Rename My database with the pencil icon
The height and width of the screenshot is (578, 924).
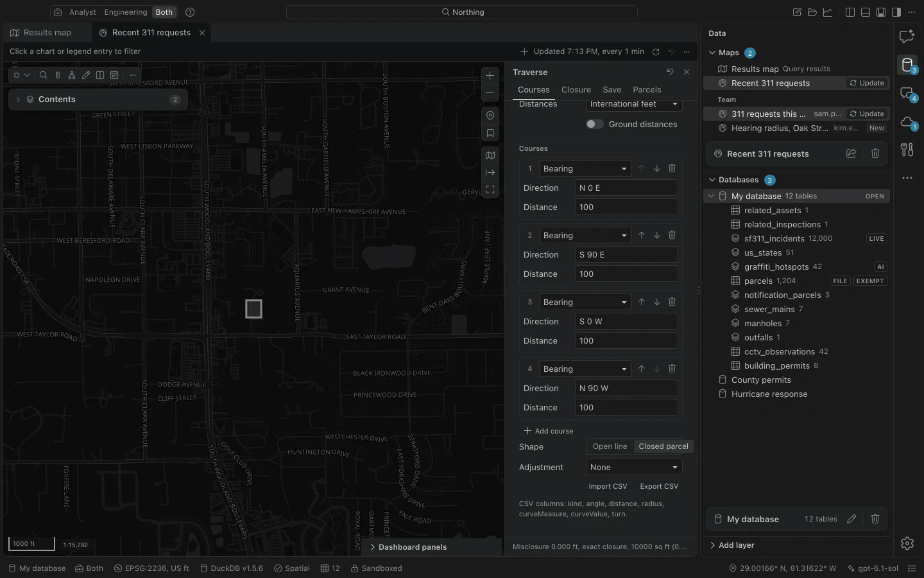[x=851, y=519]
